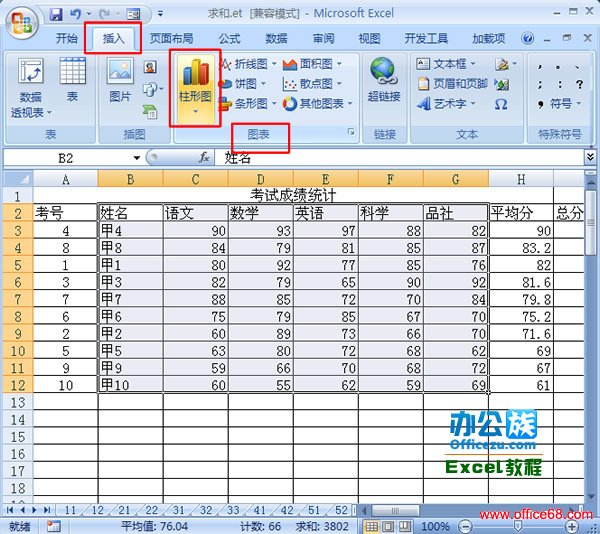Insert a SmartArt graphic

tap(150, 112)
